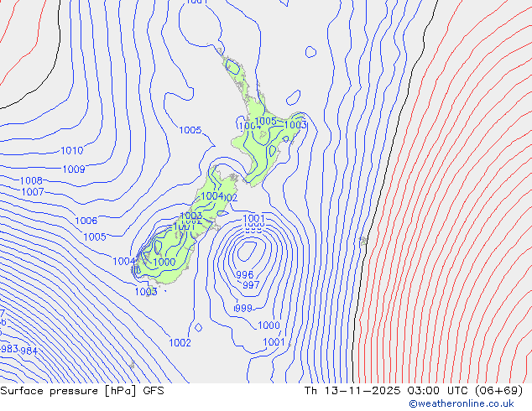The height and width of the screenshot is (411, 532).
Task: Click the 1000 label south of the low
Action: point(269,325)
